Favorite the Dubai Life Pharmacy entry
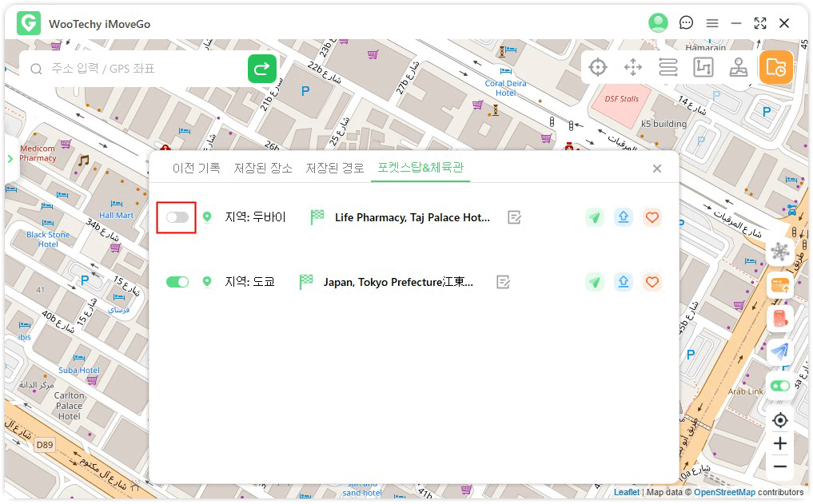Viewport: 813px width, 504px height. (652, 217)
